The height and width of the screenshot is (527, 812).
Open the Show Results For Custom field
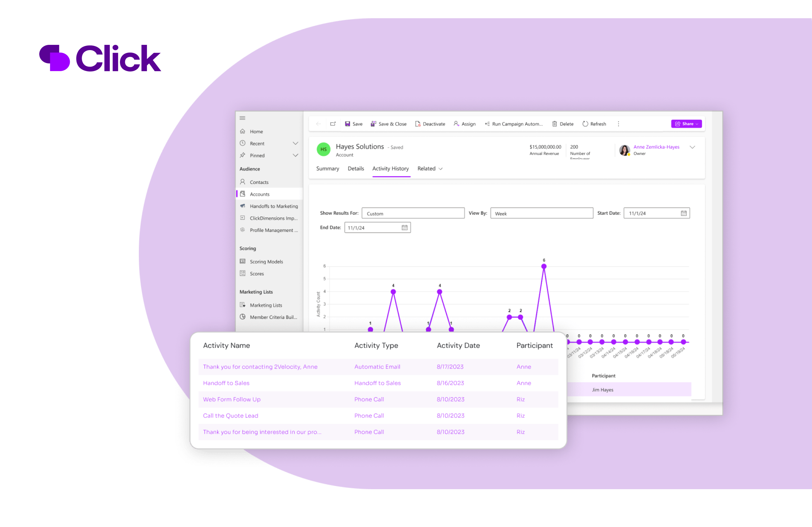pos(413,213)
